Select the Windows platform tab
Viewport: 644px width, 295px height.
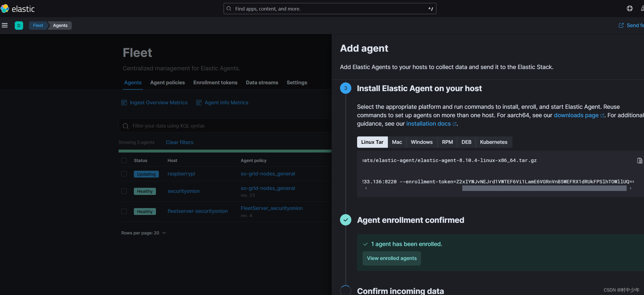(422, 142)
